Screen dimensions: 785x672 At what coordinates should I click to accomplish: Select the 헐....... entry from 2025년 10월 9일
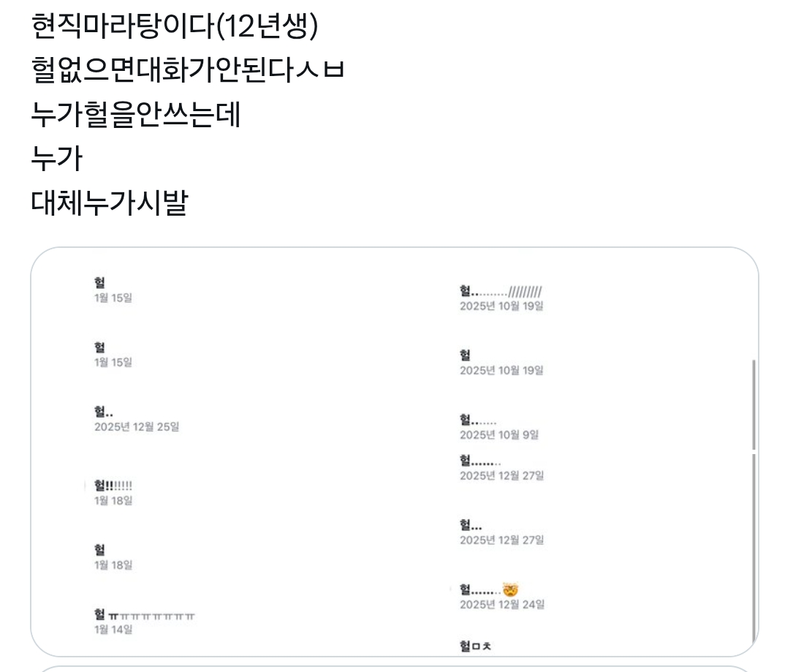[475, 417]
